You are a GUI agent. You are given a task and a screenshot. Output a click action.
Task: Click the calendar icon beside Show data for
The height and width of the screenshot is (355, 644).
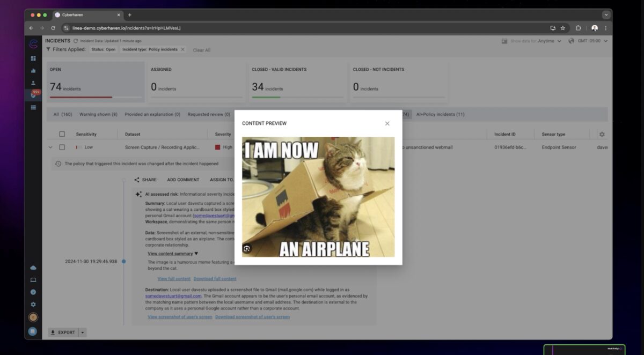(x=504, y=41)
